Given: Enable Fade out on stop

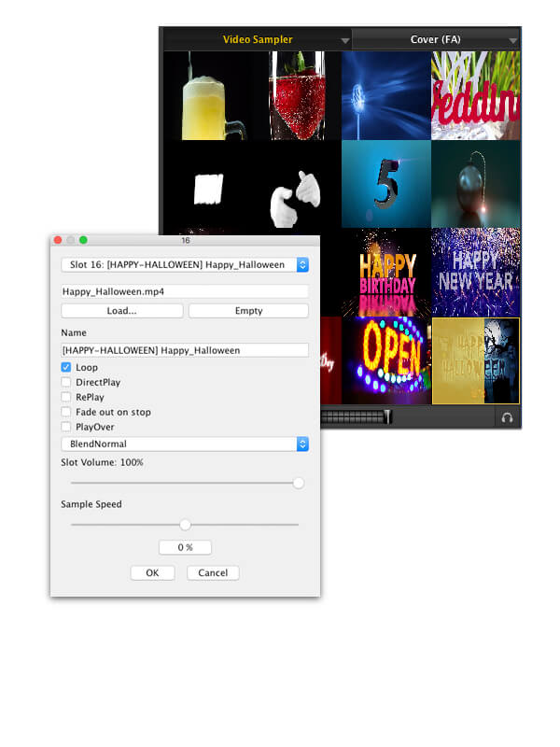Looking at the screenshot, I should (66, 412).
